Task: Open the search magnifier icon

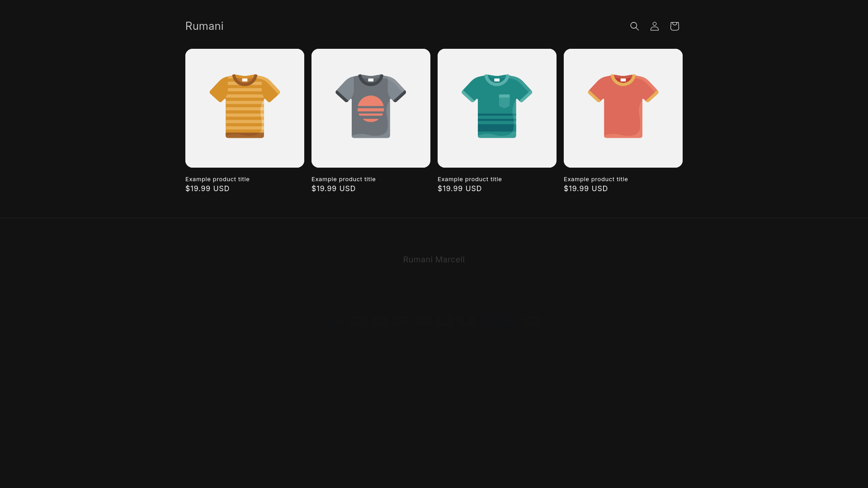Action: click(x=634, y=26)
